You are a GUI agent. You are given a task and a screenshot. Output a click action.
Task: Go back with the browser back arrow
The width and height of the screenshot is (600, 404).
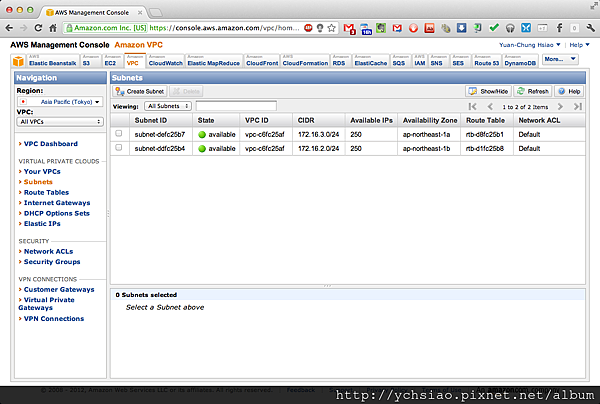click(9, 28)
